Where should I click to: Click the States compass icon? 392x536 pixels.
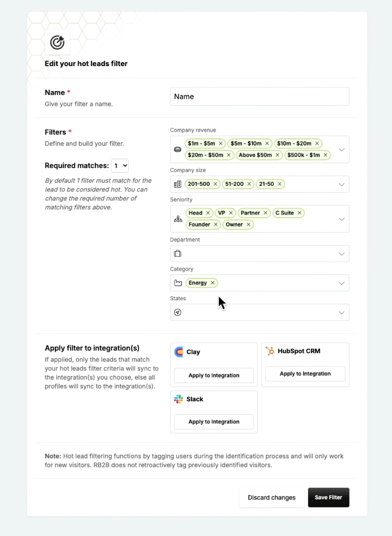[x=178, y=312]
